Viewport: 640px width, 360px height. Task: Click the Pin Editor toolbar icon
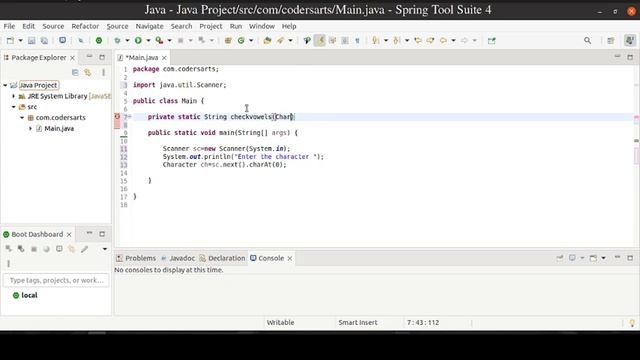[491, 40]
